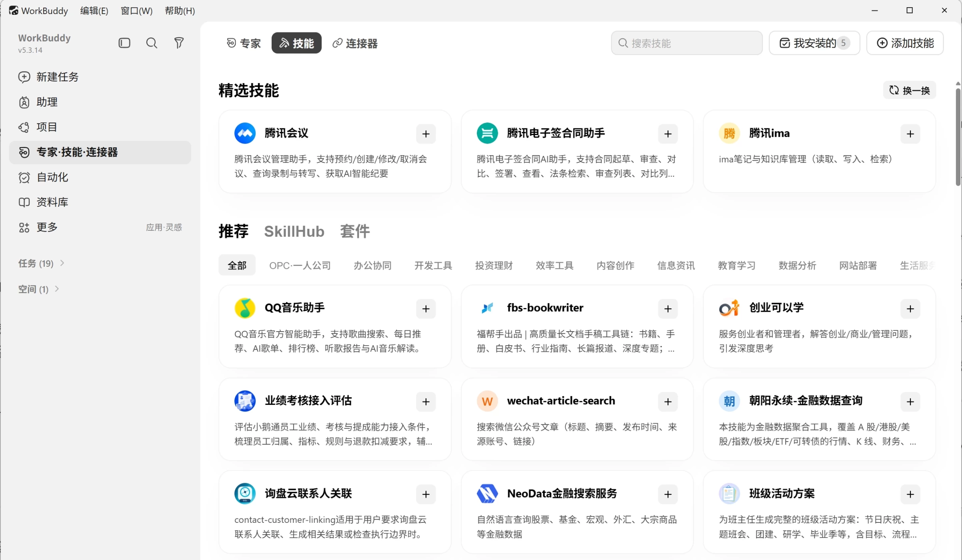The width and height of the screenshot is (962, 560).
Task: Click the QQ音乐助手 logo icon
Action: click(245, 308)
